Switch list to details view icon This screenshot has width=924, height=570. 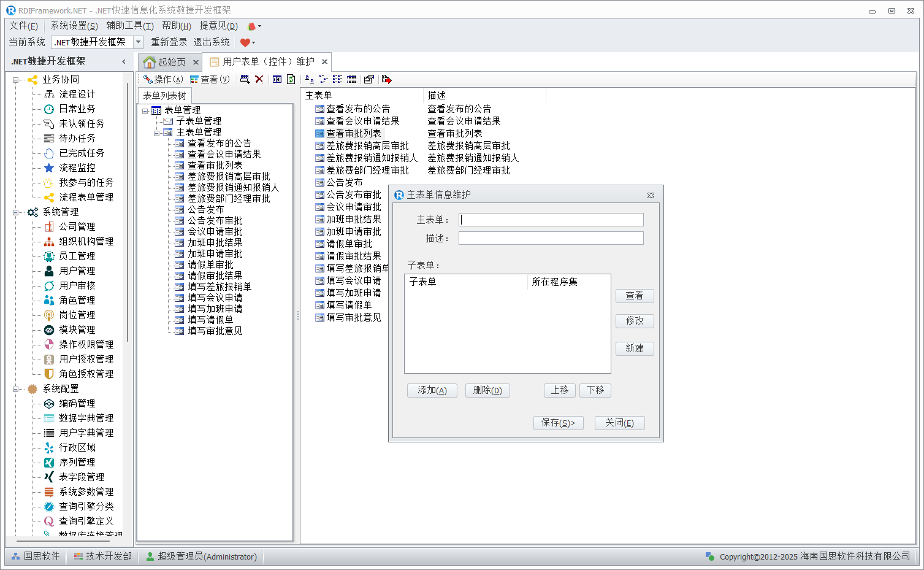point(351,79)
